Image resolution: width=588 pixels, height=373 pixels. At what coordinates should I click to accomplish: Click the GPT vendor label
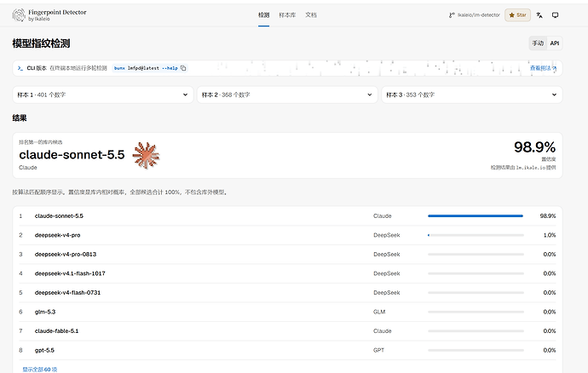point(378,350)
